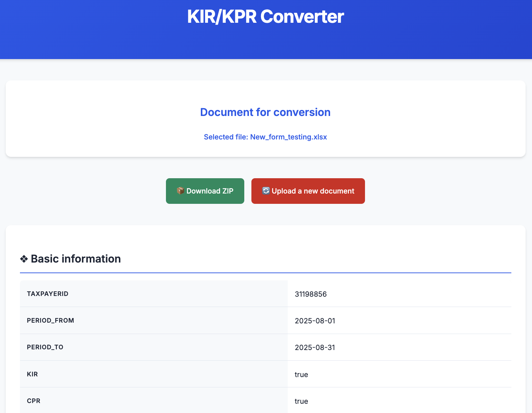Select the taxpayer ID value 31198856

(x=311, y=294)
